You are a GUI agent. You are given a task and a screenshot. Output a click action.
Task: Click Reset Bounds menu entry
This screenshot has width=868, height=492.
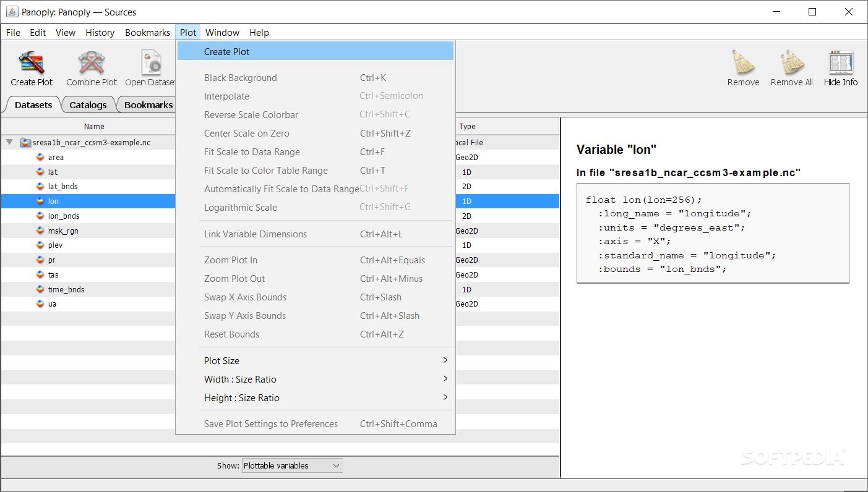[x=316, y=334]
